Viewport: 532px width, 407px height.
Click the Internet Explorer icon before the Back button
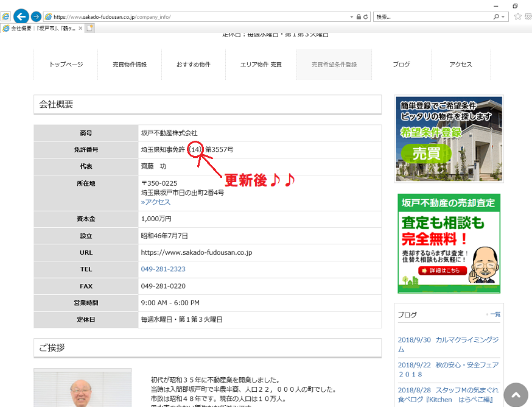click(x=5, y=16)
